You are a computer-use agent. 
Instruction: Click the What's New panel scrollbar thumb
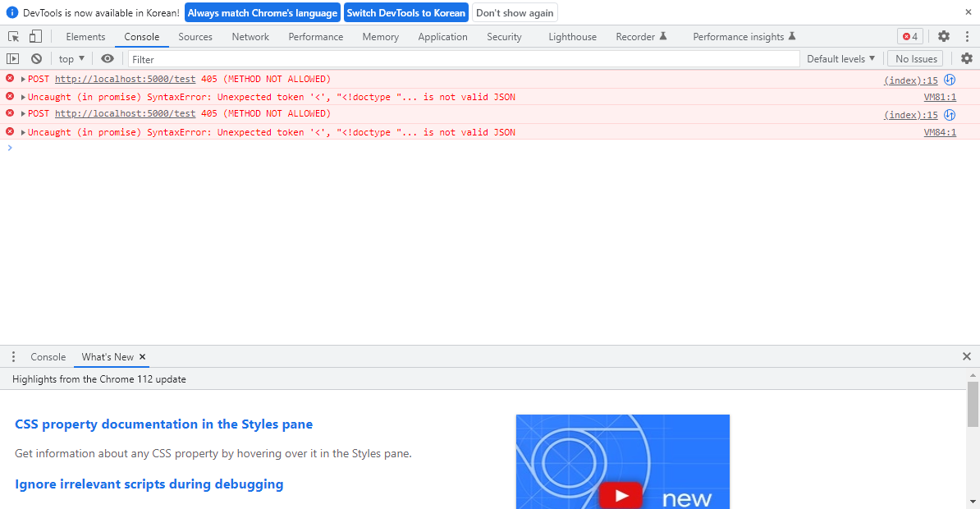point(973,404)
